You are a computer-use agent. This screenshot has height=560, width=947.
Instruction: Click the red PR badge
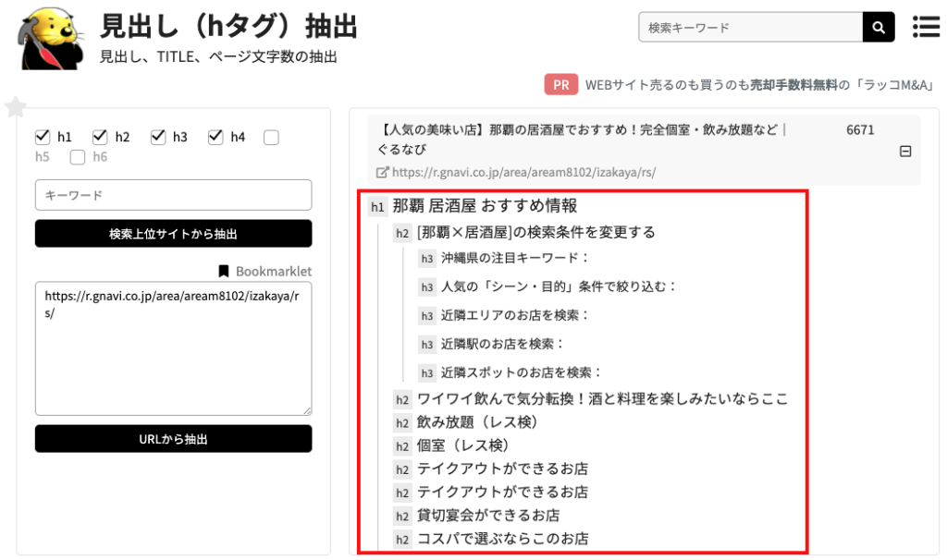tap(560, 85)
